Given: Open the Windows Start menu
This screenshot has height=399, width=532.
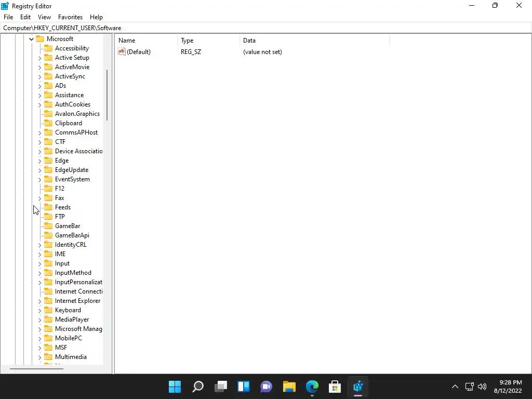Looking at the screenshot, I should click(175, 387).
